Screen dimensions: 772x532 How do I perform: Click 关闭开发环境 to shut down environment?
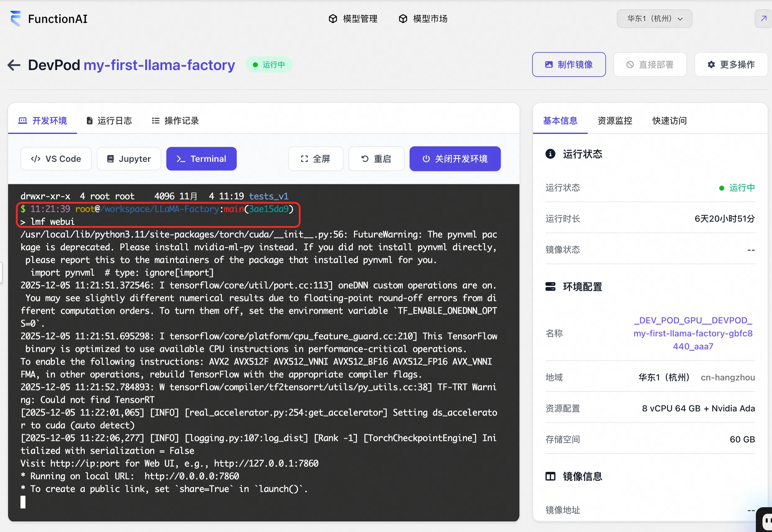point(455,159)
